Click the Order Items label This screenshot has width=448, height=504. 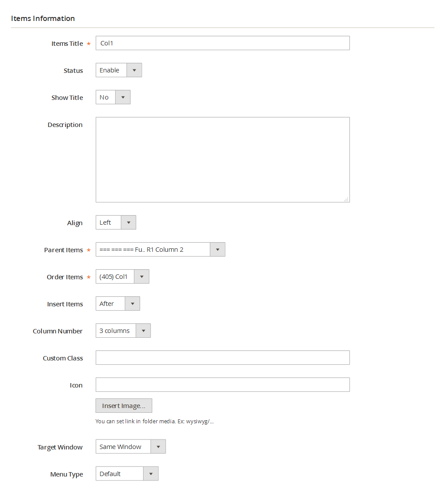pos(65,277)
